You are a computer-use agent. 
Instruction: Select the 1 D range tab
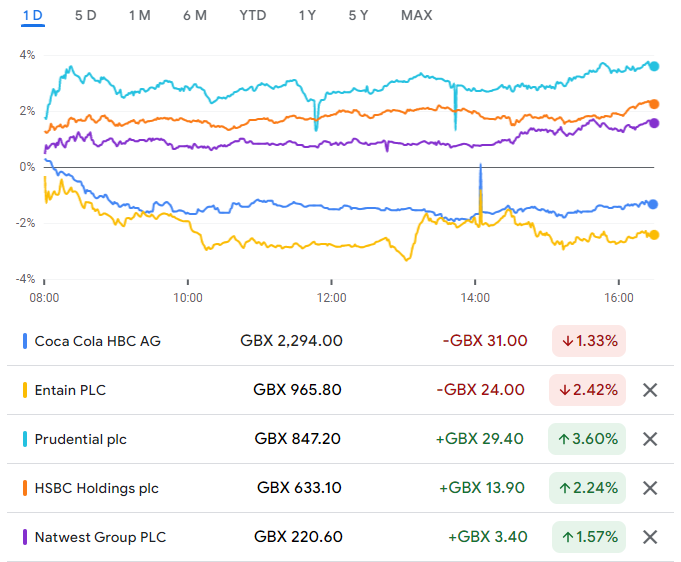click(x=33, y=16)
